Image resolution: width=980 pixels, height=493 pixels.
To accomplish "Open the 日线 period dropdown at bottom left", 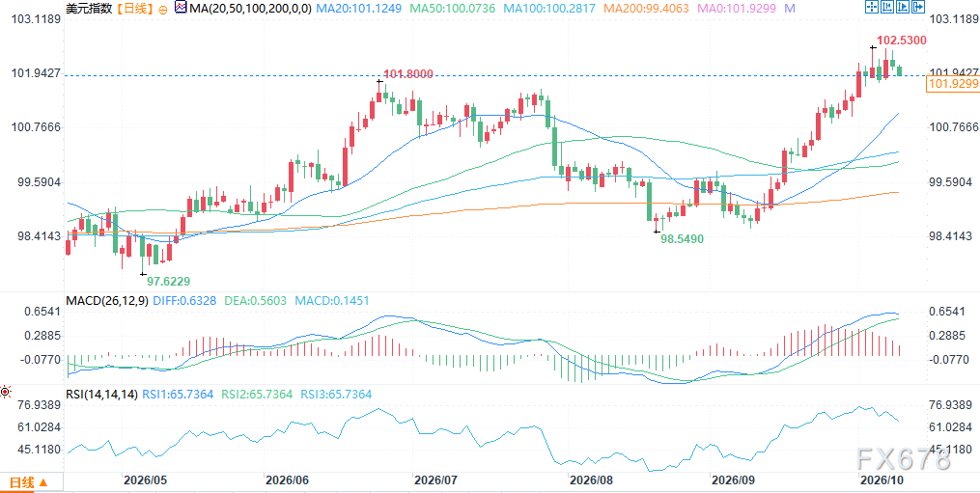I will 29,482.
